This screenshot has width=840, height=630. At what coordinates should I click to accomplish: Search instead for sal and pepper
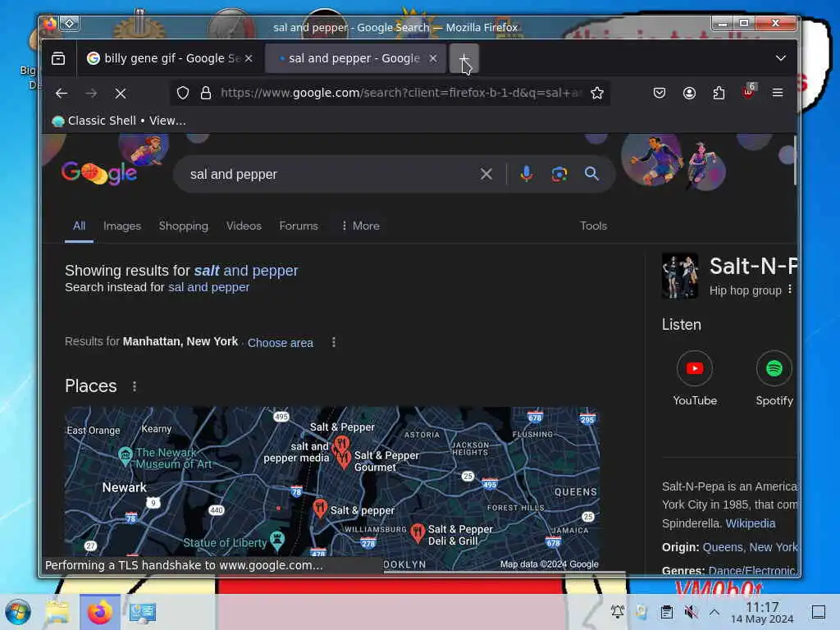[208, 287]
